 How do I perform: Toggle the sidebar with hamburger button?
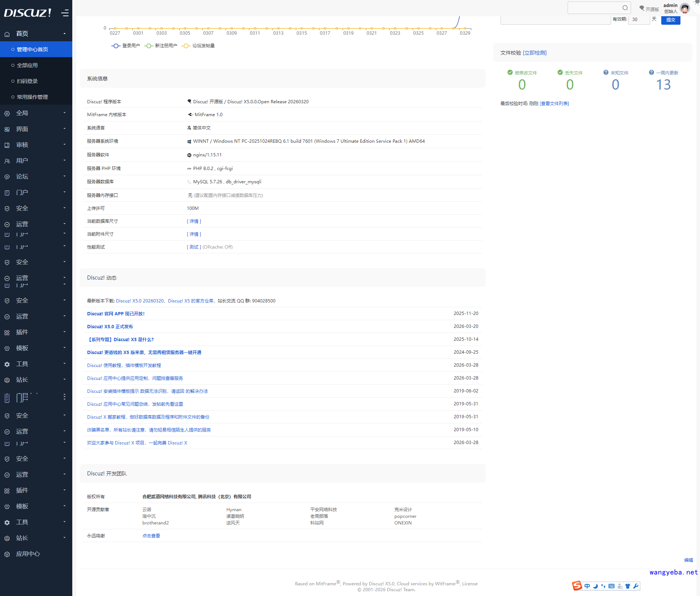click(65, 13)
